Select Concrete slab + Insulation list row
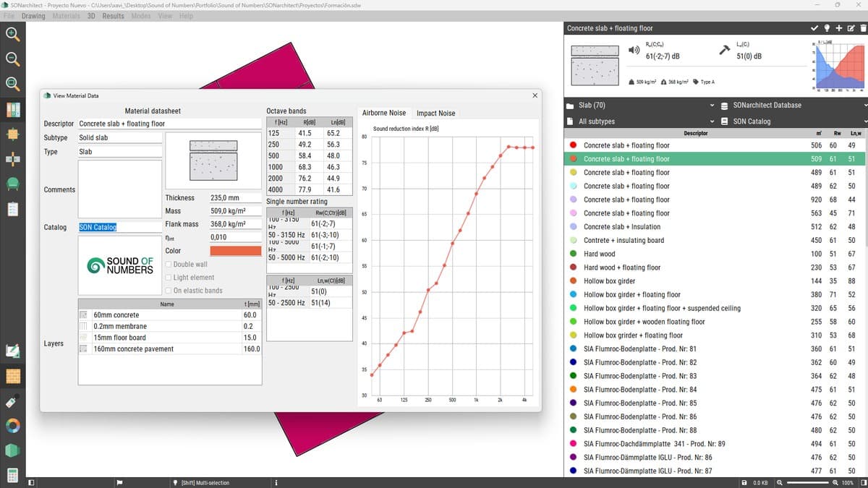 click(716, 227)
